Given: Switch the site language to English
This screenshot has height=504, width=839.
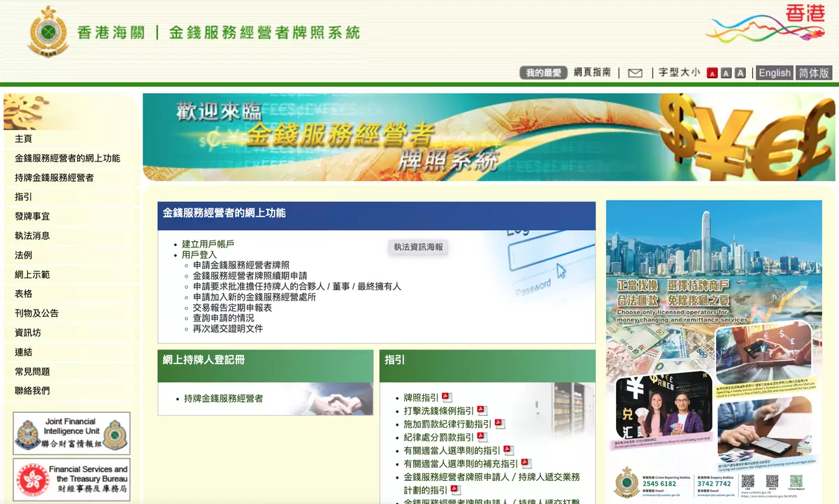Looking at the screenshot, I should tap(775, 73).
